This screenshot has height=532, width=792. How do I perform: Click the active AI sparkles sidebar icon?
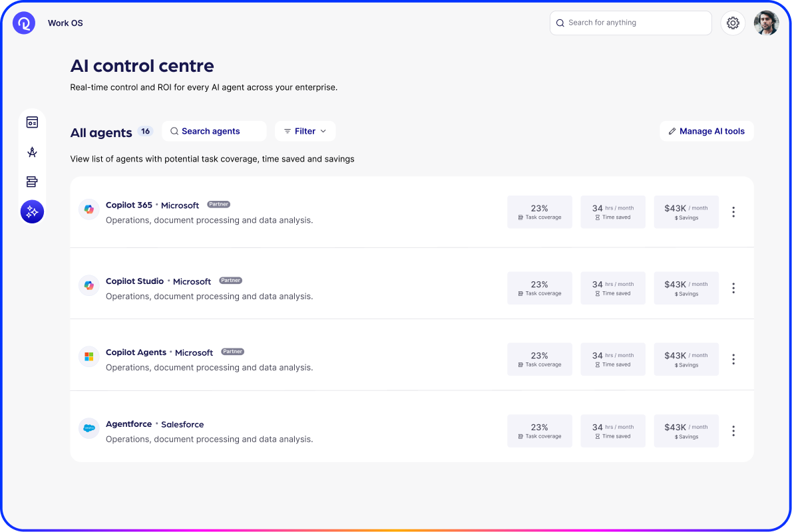point(32,211)
